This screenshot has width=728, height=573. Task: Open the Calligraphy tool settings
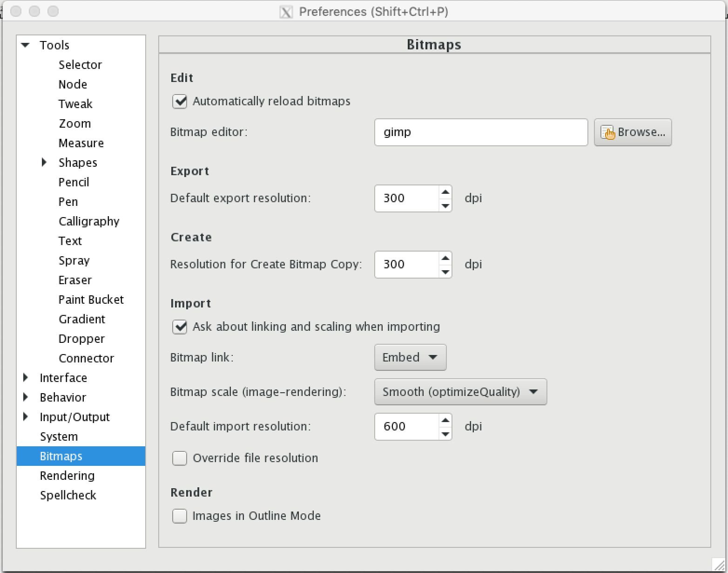pos(89,221)
